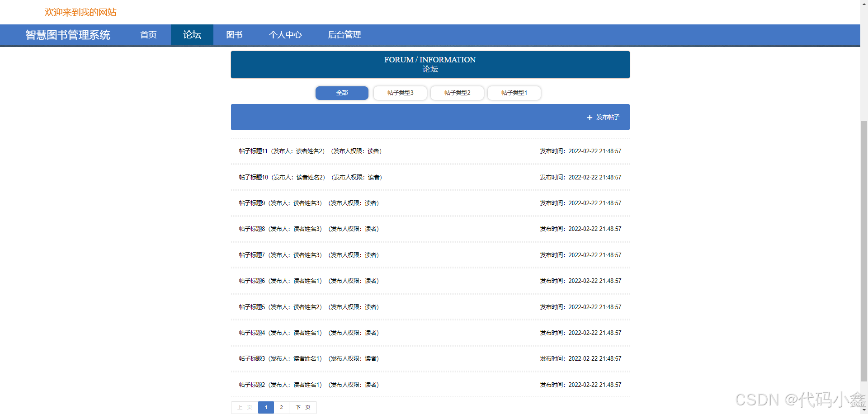Click the 发布时间 of 帖子标题2
868x414 pixels.
click(x=580, y=385)
